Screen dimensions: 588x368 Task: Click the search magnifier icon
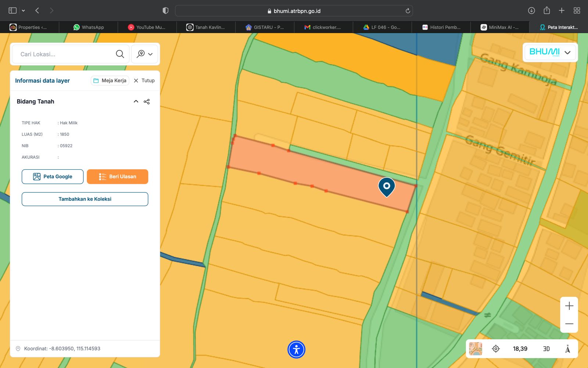pos(120,54)
